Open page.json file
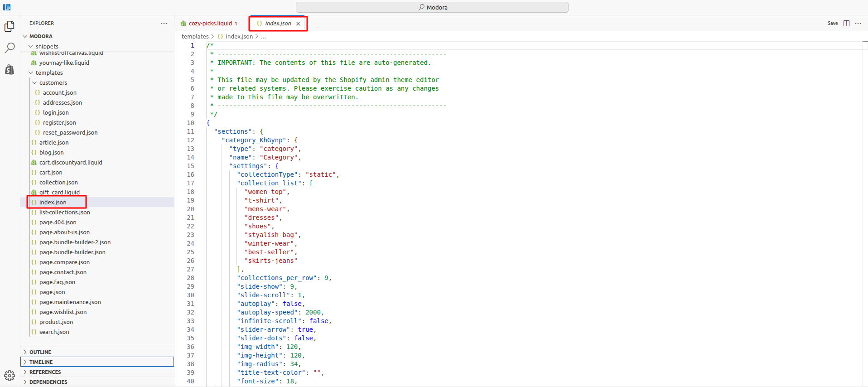Image resolution: width=868 pixels, height=387 pixels. point(97,292)
